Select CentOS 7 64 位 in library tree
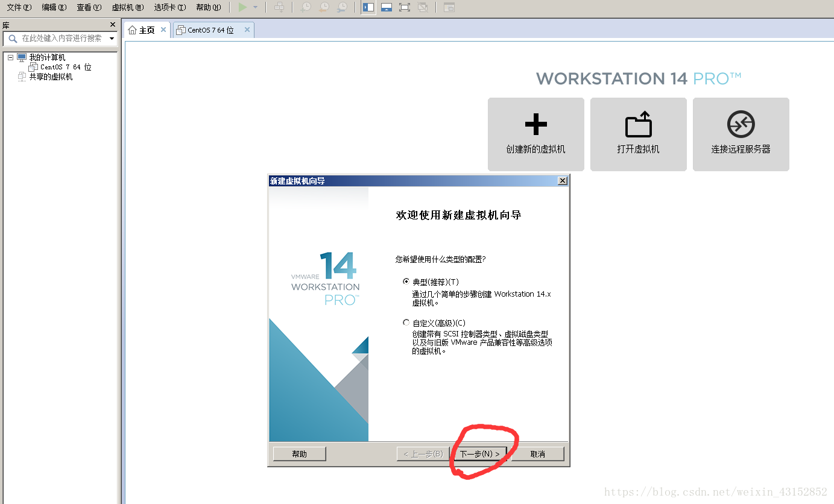This screenshot has width=834, height=504. tap(66, 67)
